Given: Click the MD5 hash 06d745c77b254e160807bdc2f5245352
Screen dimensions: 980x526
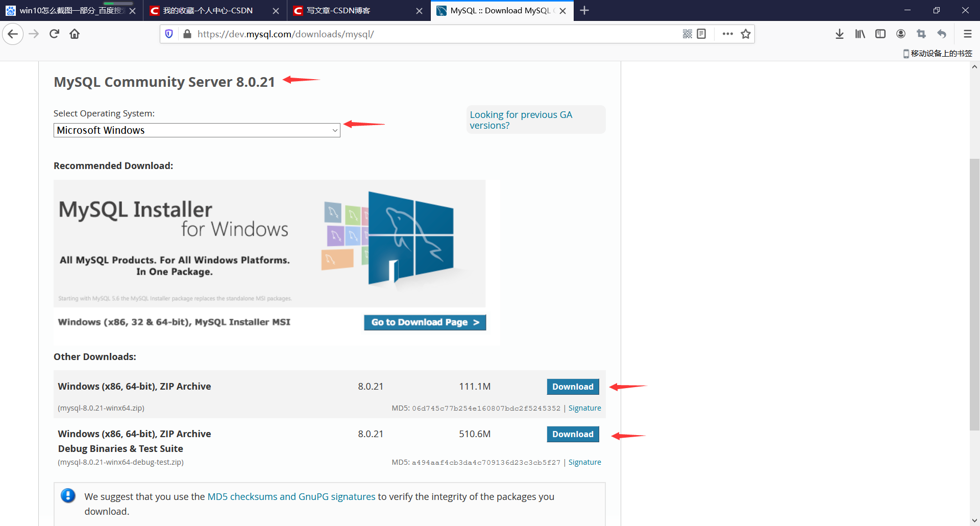Looking at the screenshot, I should (x=486, y=409).
